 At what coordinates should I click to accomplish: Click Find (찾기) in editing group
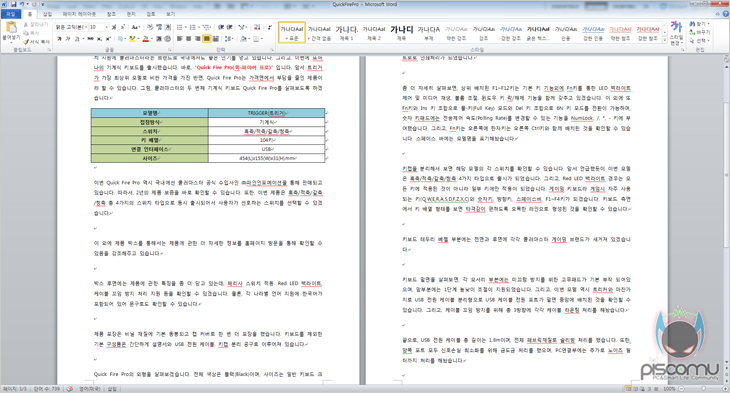(x=700, y=24)
